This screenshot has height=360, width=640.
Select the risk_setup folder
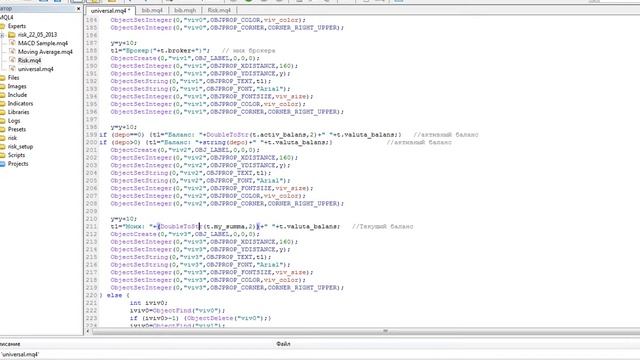pos(20,147)
